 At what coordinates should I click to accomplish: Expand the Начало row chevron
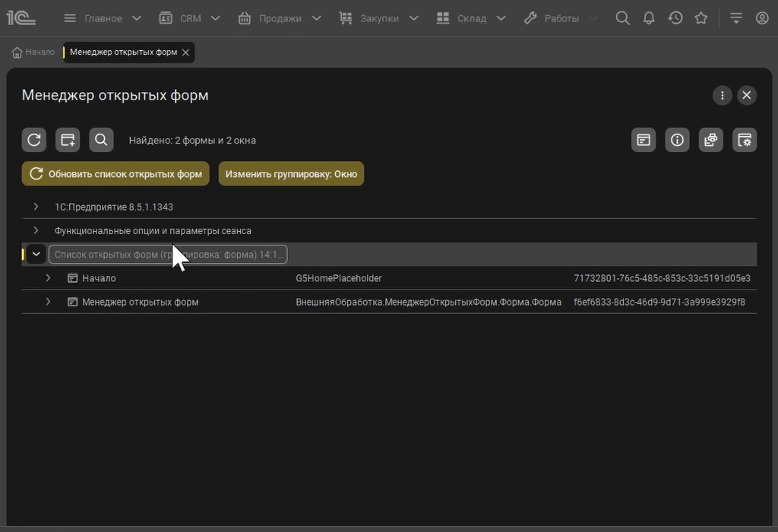48,278
